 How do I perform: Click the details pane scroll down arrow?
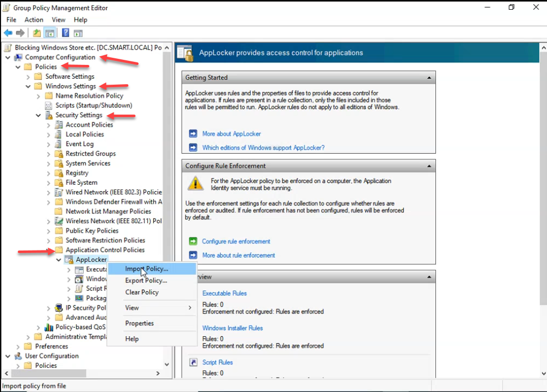point(543,373)
